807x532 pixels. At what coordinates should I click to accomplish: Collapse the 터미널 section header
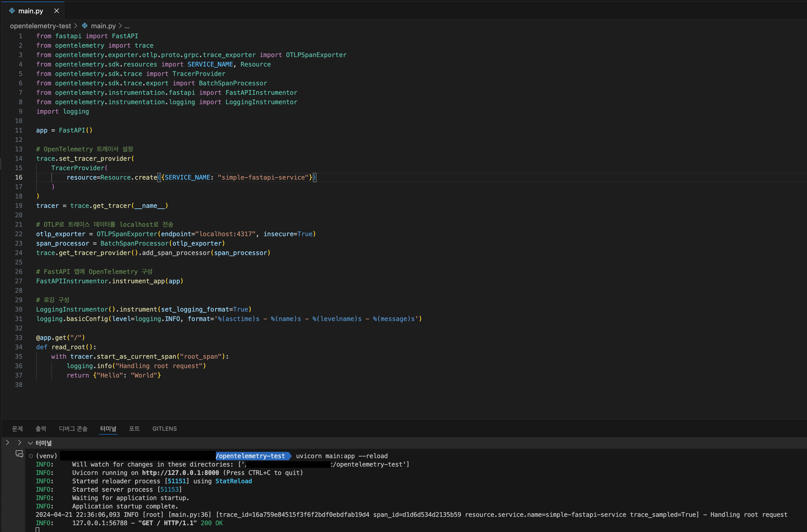30,443
